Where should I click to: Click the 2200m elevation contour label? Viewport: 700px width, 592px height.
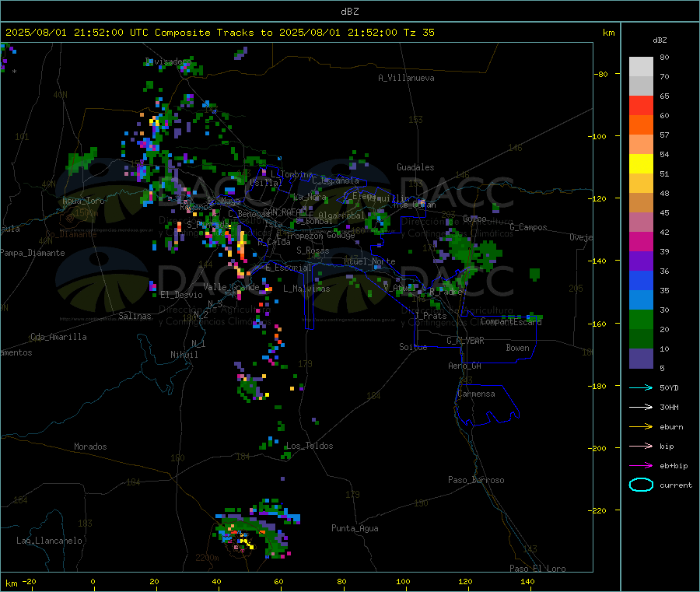[x=207, y=558]
